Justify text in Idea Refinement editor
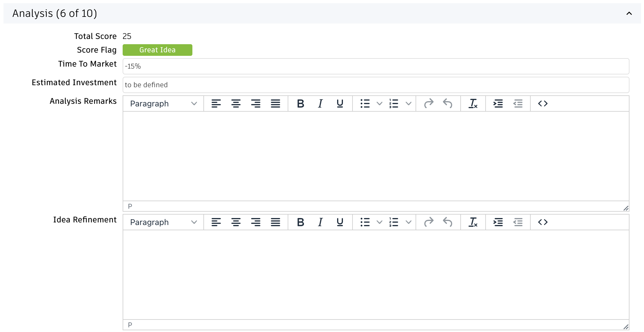 [x=275, y=222]
